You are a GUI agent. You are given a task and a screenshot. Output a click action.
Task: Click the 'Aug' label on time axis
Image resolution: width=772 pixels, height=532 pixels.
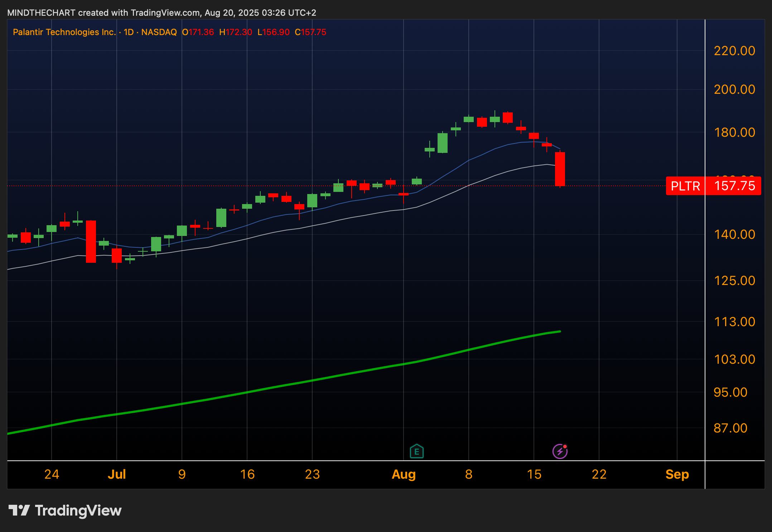(x=404, y=474)
